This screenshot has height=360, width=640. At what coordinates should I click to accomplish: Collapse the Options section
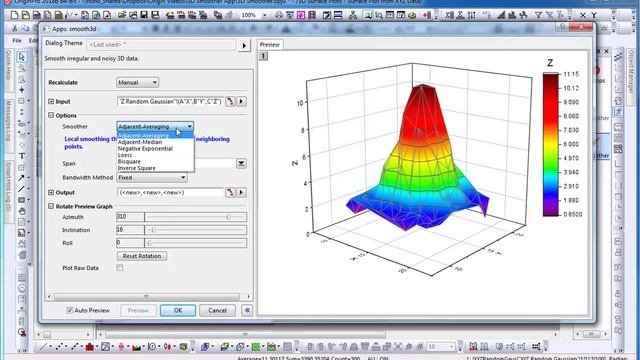point(51,116)
